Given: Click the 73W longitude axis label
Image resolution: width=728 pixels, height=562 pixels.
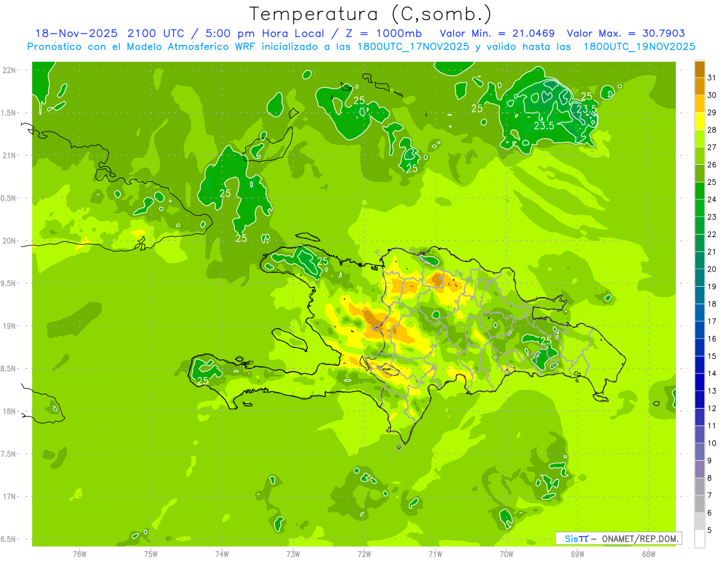Looking at the screenshot, I should [293, 554].
